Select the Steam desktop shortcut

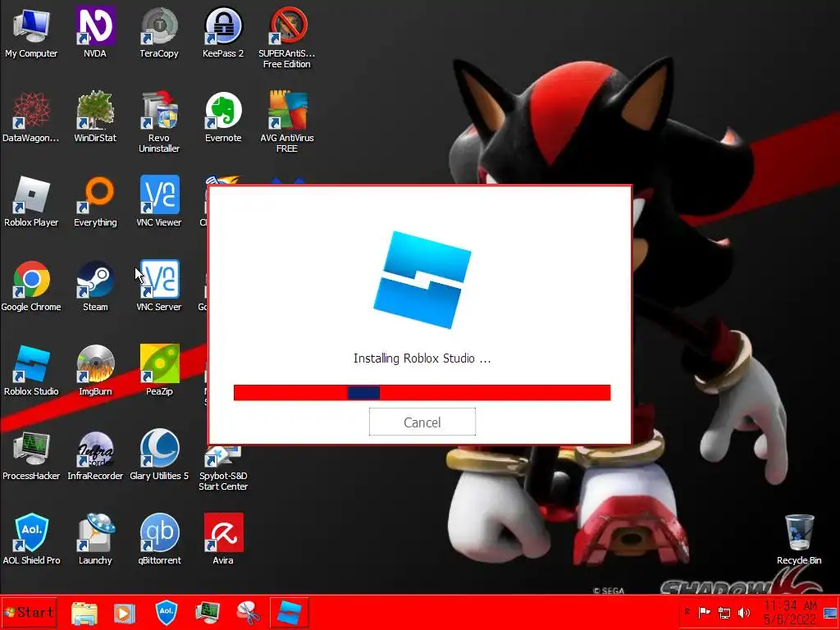click(x=95, y=286)
